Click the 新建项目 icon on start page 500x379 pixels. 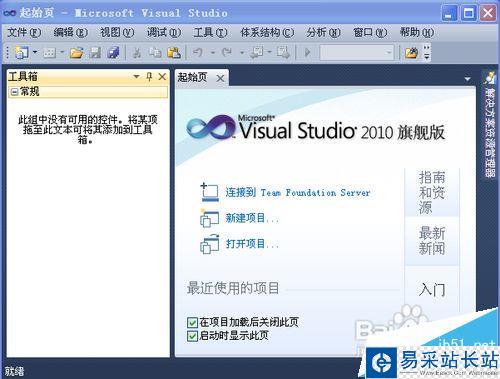[209, 218]
